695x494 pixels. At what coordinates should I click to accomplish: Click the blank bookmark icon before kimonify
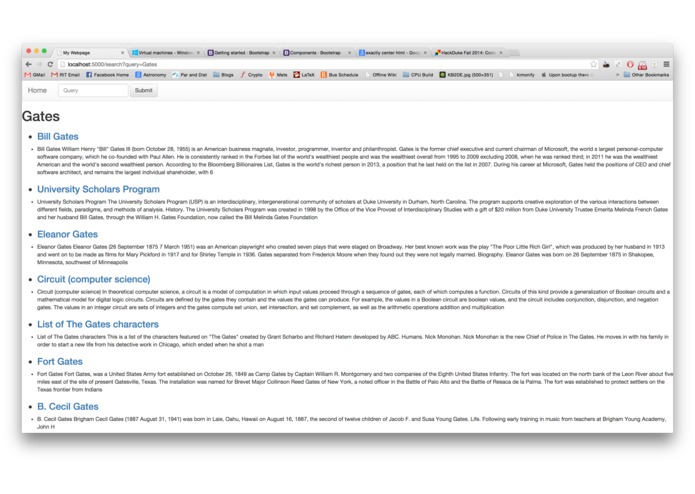point(501,75)
